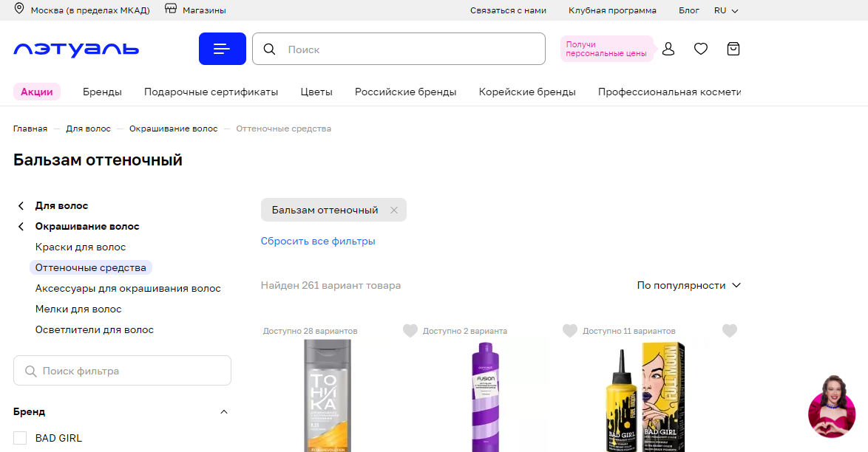Open Краски для волос category

81,247
